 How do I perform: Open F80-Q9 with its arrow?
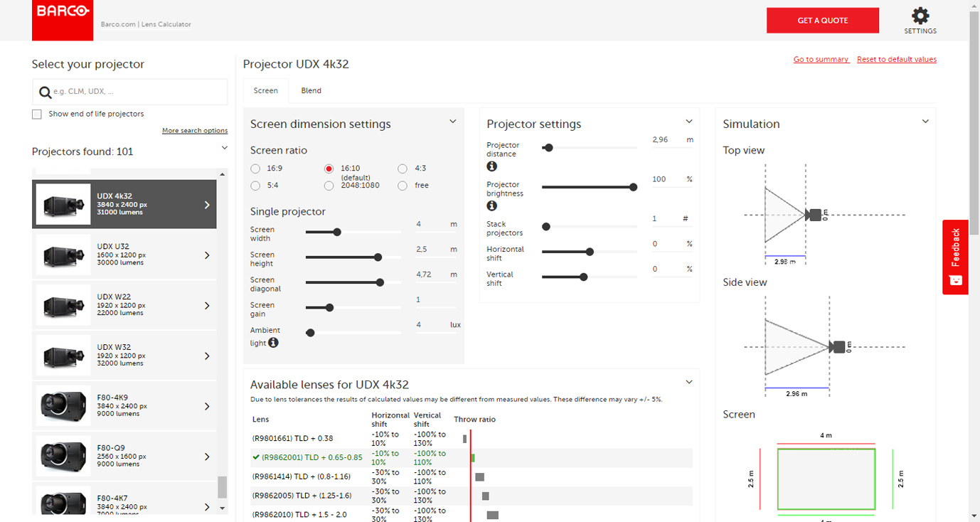pos(207,457)
